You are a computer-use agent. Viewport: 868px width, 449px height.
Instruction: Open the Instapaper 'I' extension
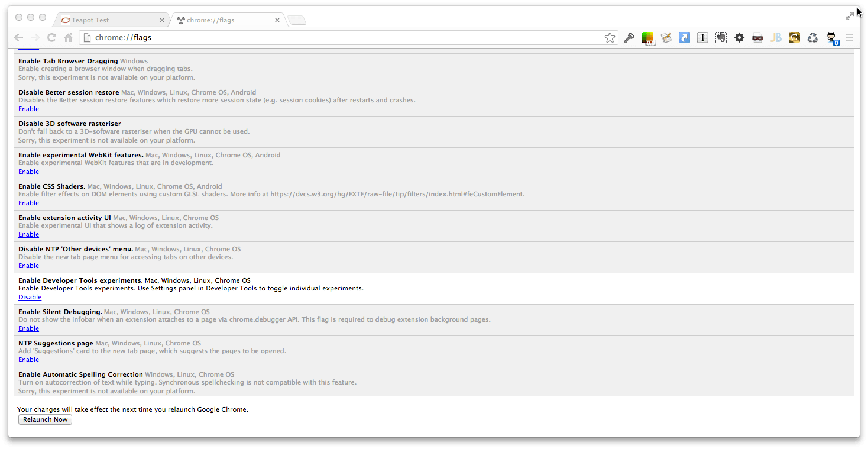coord(702,38)
